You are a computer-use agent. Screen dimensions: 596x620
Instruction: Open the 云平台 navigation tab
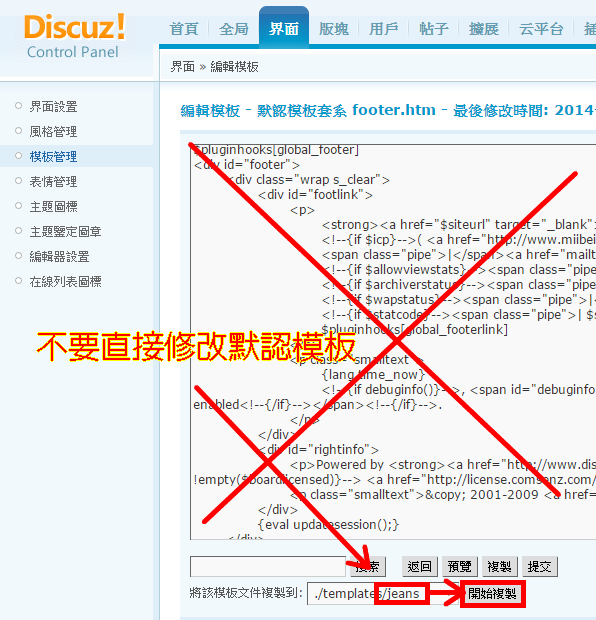541,29
